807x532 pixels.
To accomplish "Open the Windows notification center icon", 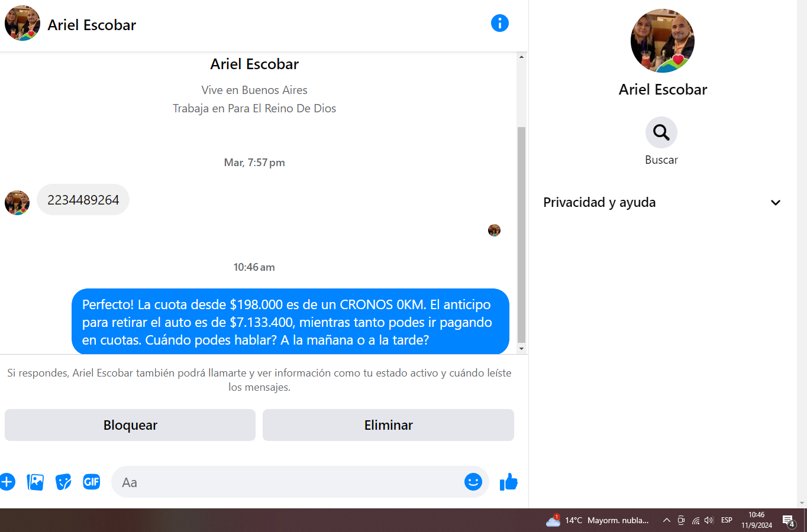I will pyautogui.click(x=789, y=520).
